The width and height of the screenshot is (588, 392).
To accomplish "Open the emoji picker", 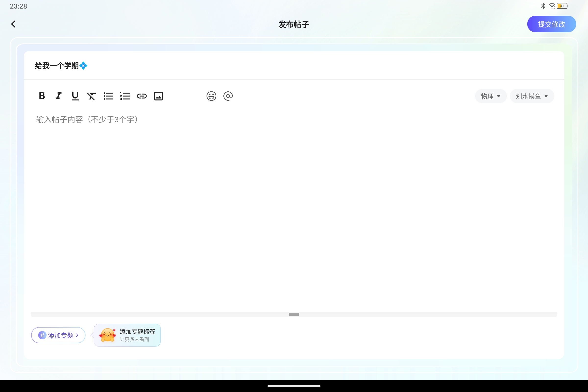I will [x=211, y=96].
